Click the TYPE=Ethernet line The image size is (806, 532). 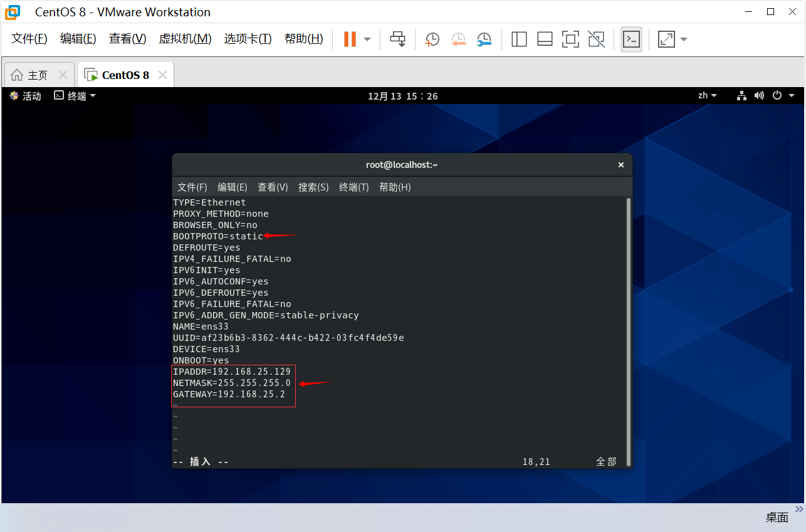coord(209,202)
